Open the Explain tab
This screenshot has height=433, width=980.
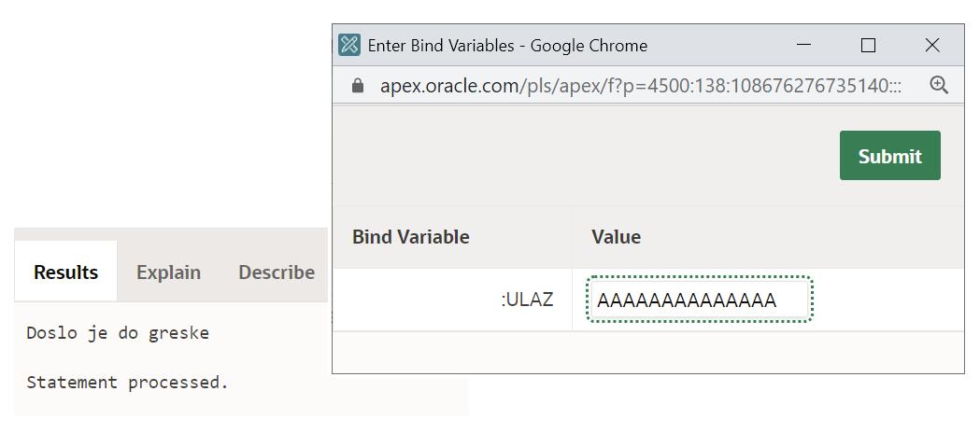click(x=168, y=272)
